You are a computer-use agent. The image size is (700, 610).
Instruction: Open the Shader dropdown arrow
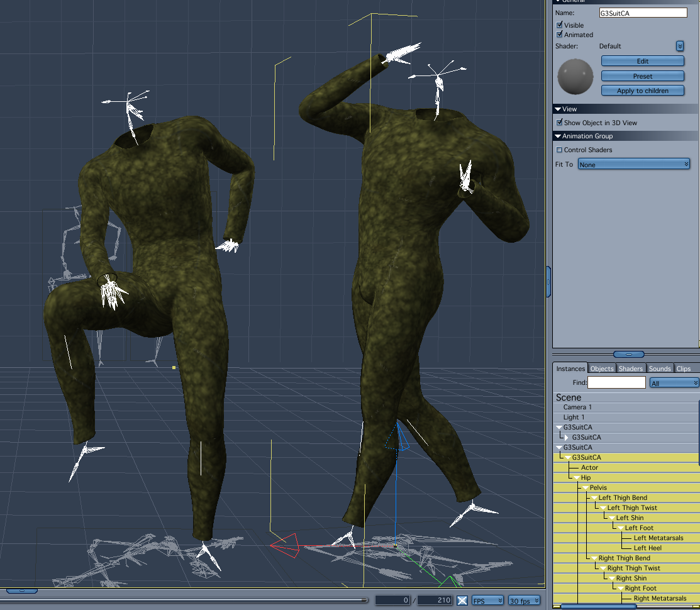coord(679,46)
